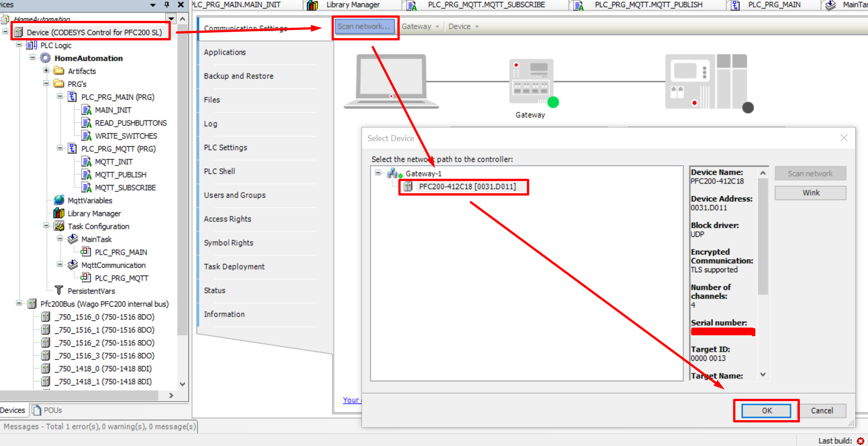
Task: Close the Select Device dialog
Action: (x=844, y=137)
